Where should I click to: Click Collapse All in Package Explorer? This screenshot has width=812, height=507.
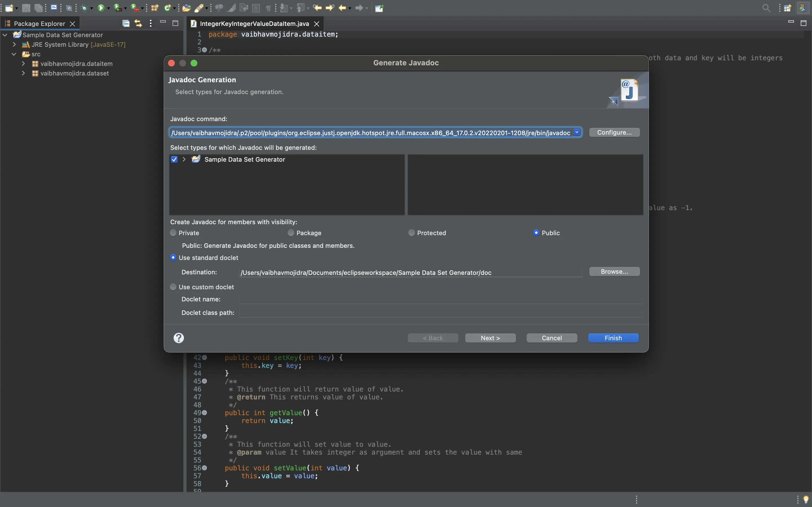click(x=126, y=23)
